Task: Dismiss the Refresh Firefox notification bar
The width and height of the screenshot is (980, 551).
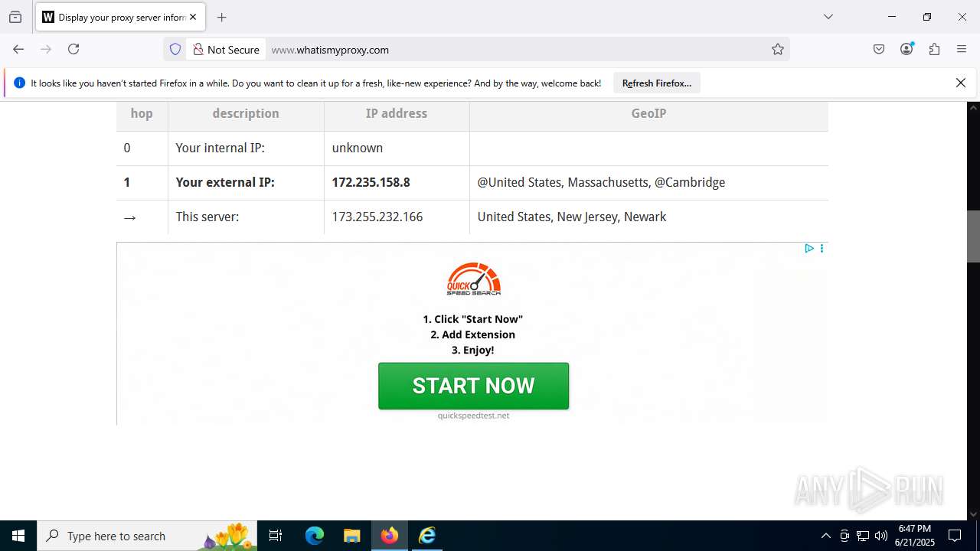Action: click(x=961, y=83)
